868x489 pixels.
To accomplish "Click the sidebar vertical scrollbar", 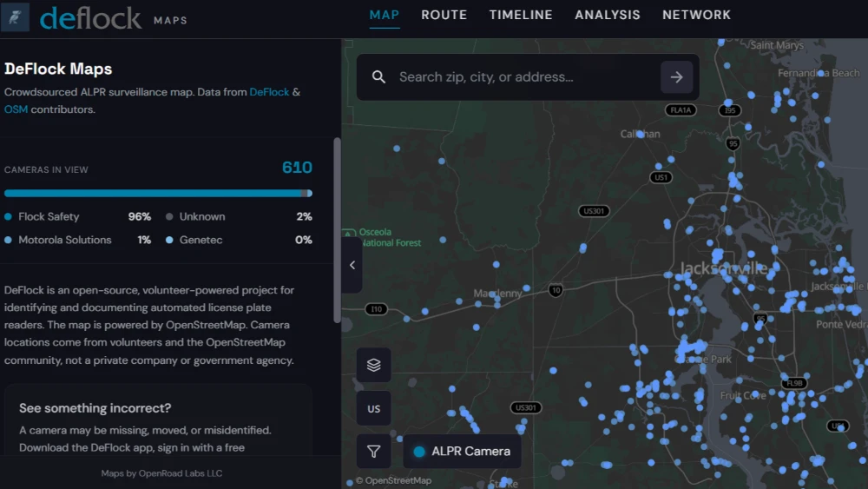I will click(x=337, y=230).
